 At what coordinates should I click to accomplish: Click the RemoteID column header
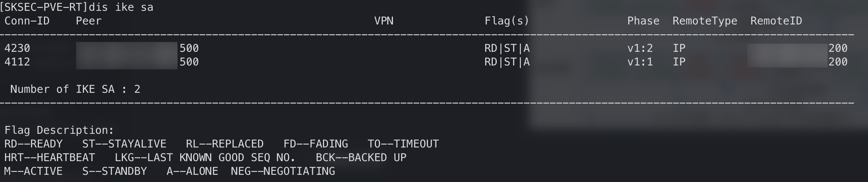[x=776, y=21]
